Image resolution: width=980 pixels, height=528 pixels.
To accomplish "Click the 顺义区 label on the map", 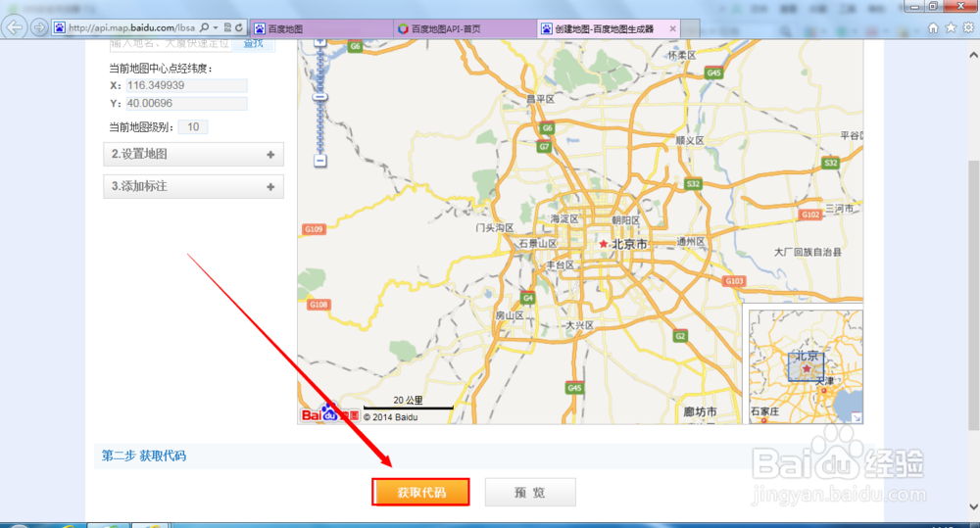I will [x=689, y=141].
